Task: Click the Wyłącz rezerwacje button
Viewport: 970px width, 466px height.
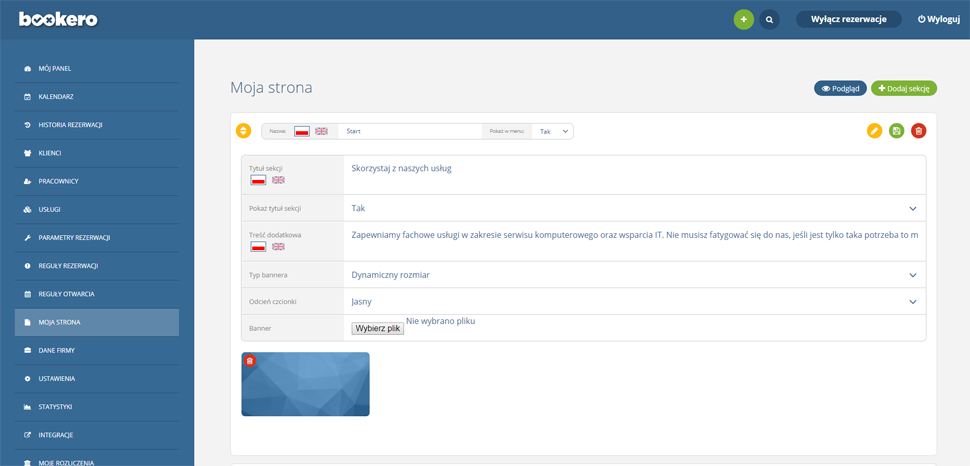Action: [x=849, y=19]
